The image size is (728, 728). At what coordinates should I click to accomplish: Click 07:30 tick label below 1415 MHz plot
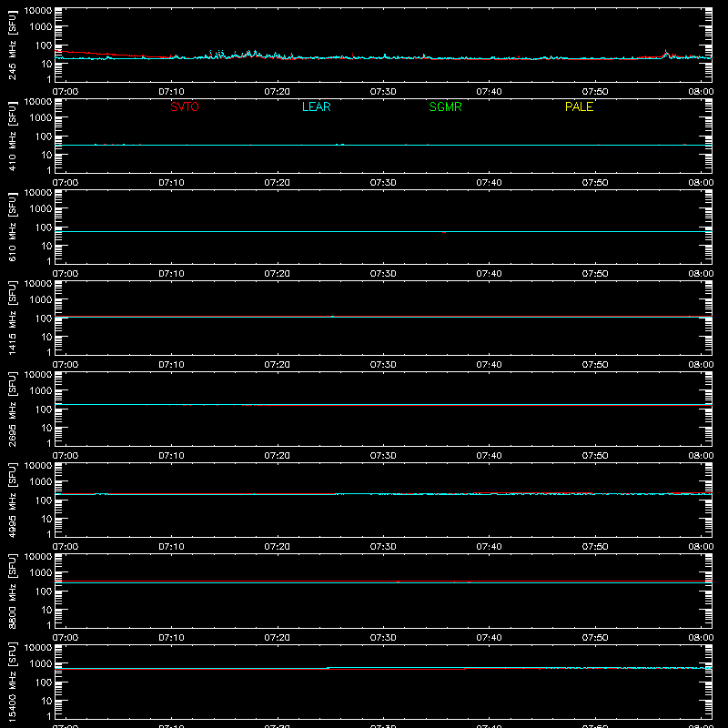pyautogui.click(x=383, y=365)
